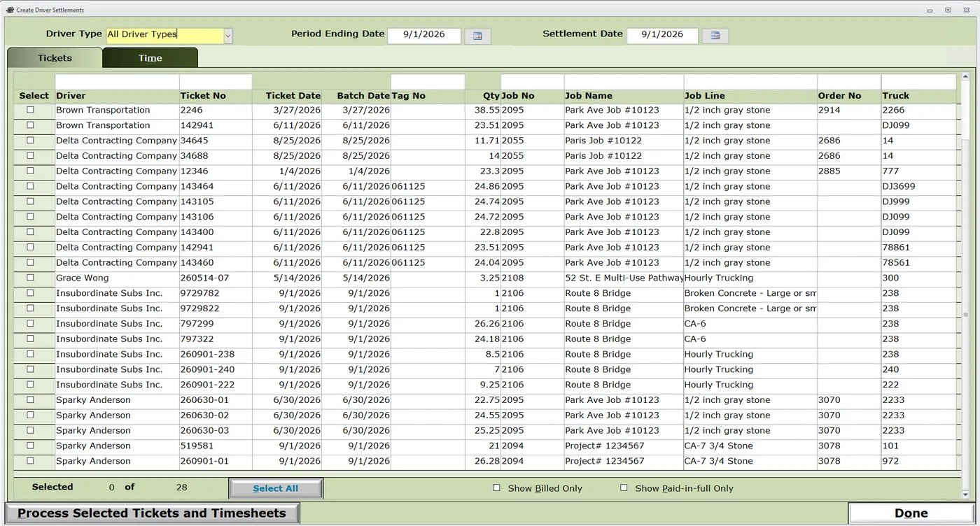980x526 pixels.
Task: Click order number 2914 cell
Action: point(849,110)
